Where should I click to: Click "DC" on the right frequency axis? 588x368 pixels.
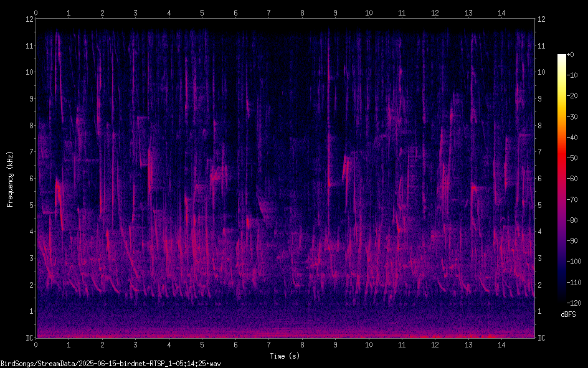541,338
